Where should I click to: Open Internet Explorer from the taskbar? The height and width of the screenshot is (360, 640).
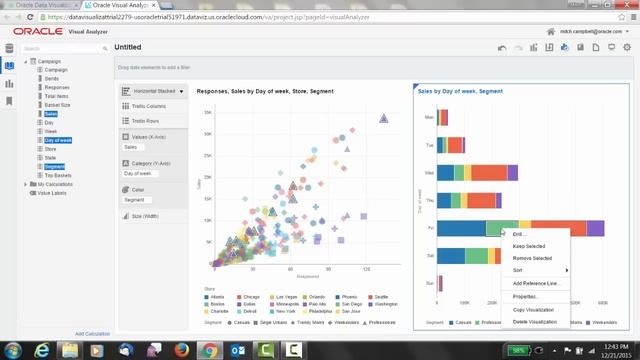tap(41, 350)
